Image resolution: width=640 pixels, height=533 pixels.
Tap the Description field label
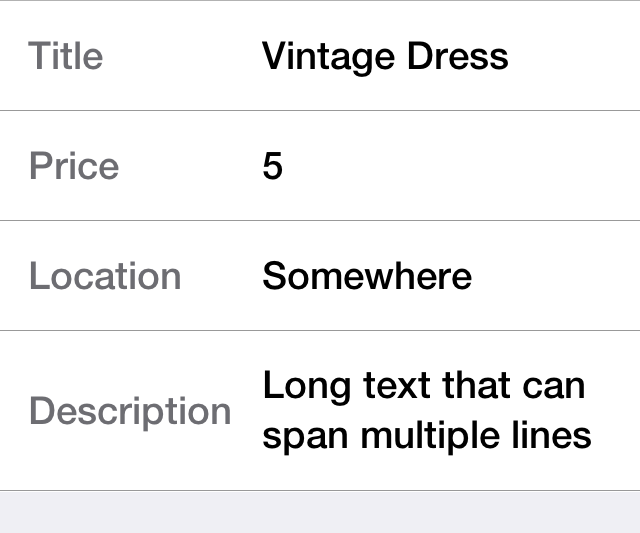point(130,411)
